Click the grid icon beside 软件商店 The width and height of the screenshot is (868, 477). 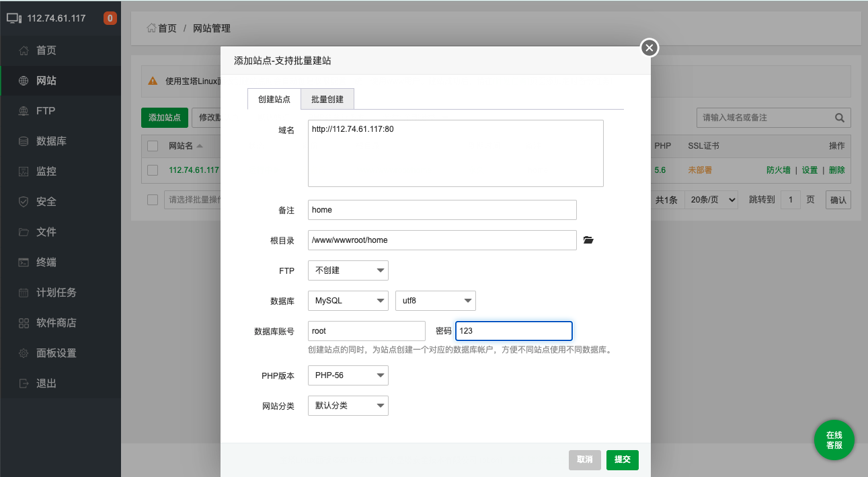pos(24,323)
